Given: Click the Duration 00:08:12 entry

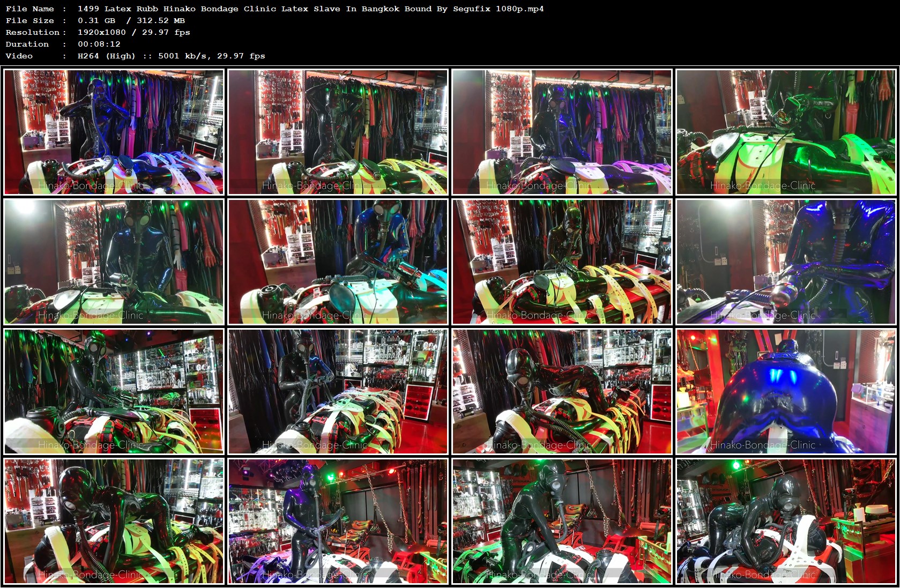Looking at the screenshot, I should click(100, 44).
